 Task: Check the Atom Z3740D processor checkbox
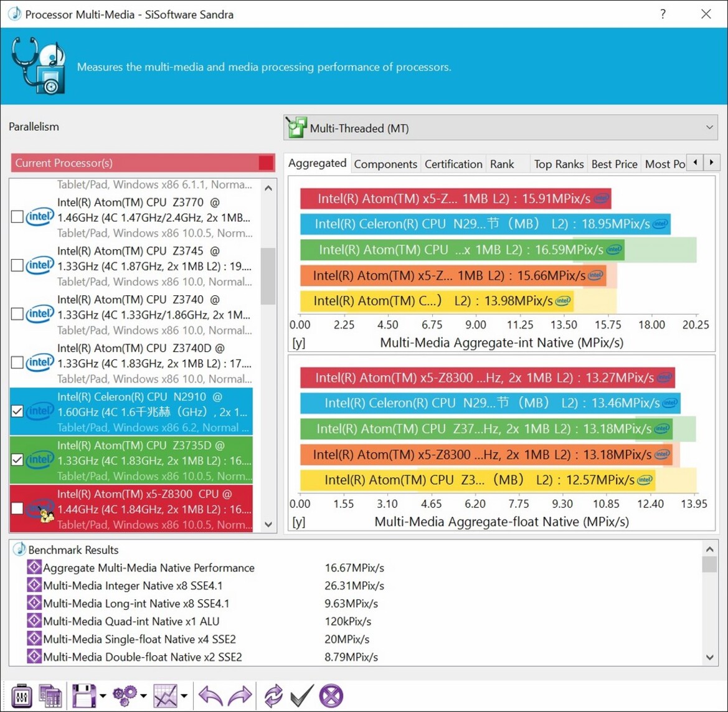pos(17,363)
